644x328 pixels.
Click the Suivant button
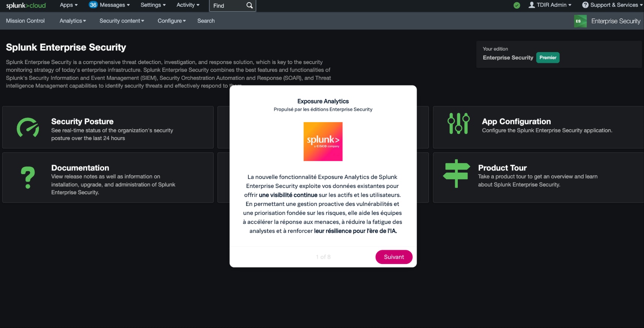pos(394,257)
